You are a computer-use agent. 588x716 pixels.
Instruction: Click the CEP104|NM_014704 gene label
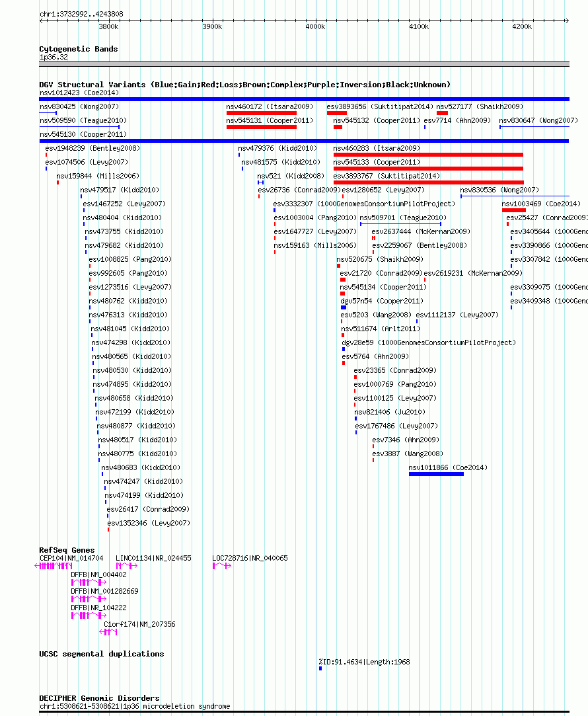tap(71, 558)
